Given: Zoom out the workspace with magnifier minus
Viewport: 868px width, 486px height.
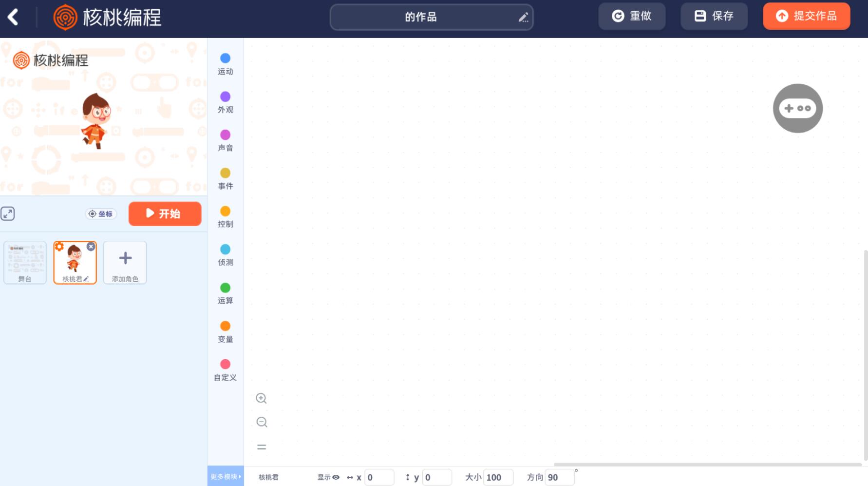Looking at the screenshot, I should (262, 422).
